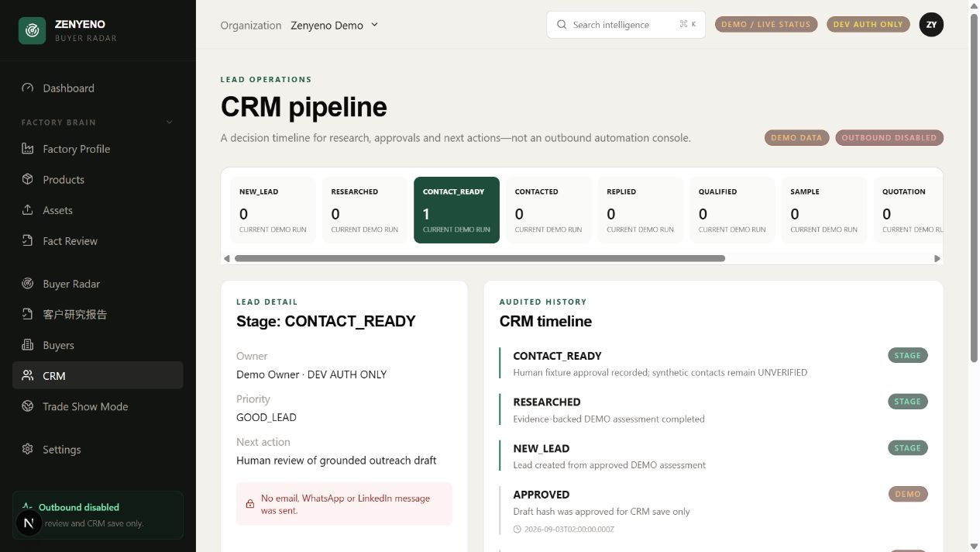
Task: Go to Factory Profile page
Action: pyautogui.click(x=98, y=149)
